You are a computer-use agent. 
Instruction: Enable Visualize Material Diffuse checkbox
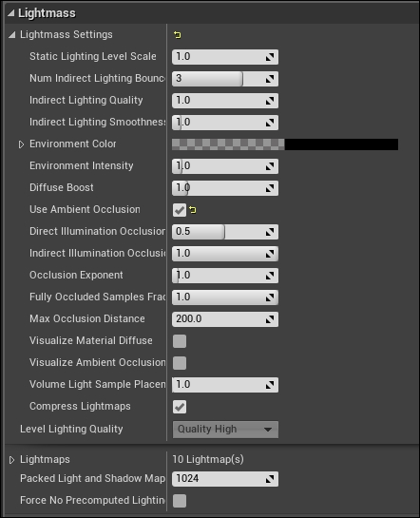(180, 341)
